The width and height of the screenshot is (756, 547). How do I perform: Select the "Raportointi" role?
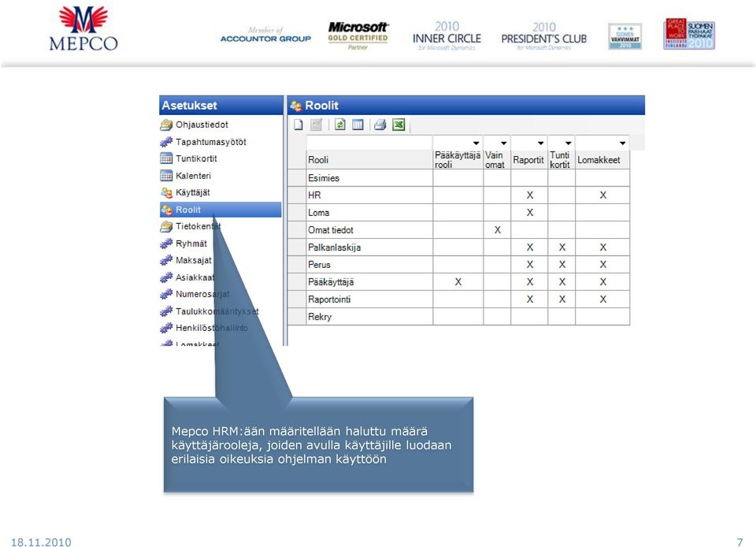click(329, 300)
